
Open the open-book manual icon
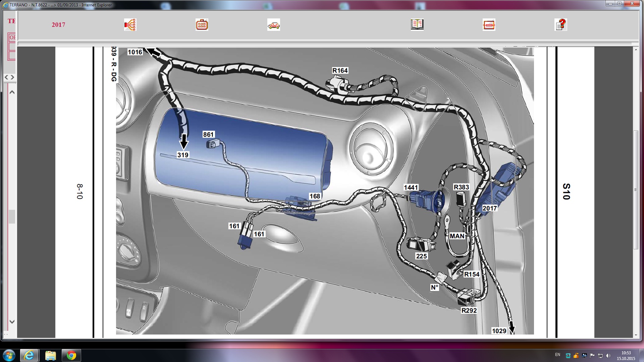click(417, 24)
